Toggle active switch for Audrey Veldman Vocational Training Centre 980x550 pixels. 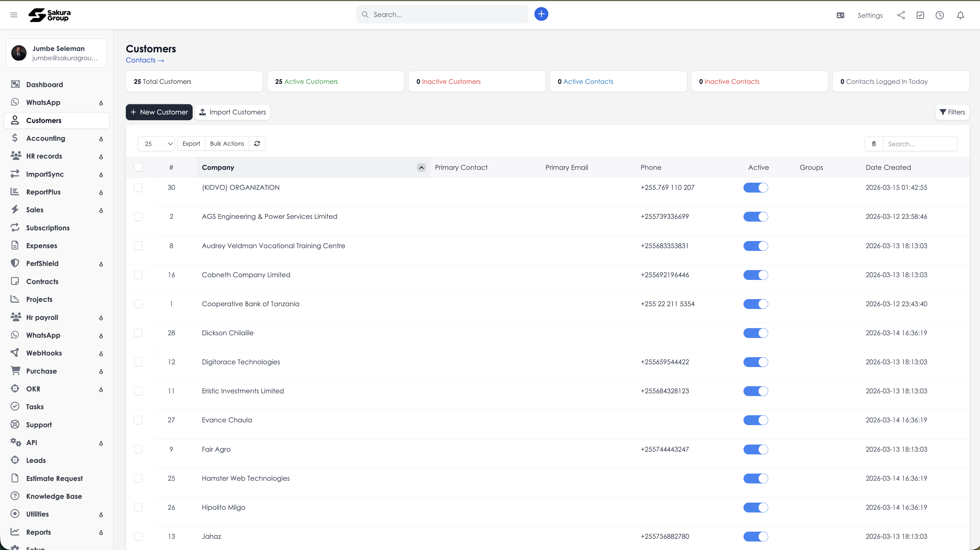pyautogui.click(x=756, y=246)
